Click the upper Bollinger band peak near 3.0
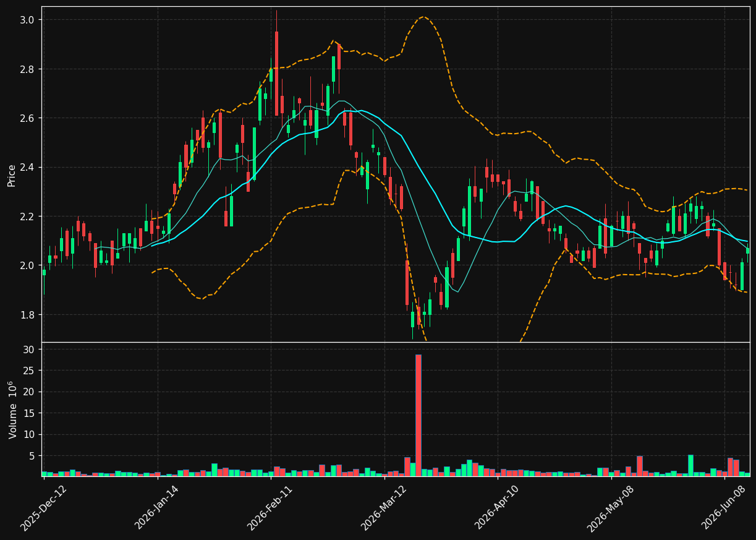The height and width of the screenshot is (540, 756). [423, 17]
